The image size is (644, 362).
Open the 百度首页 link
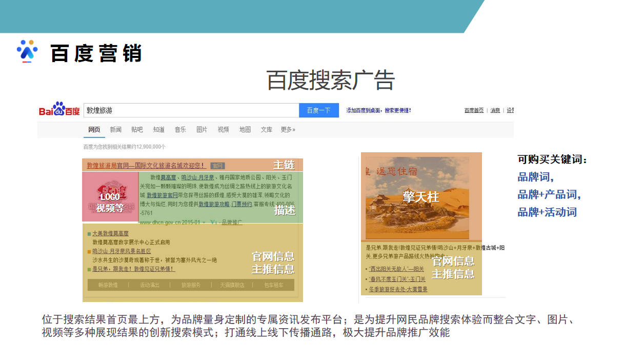(x=474, y=110)
